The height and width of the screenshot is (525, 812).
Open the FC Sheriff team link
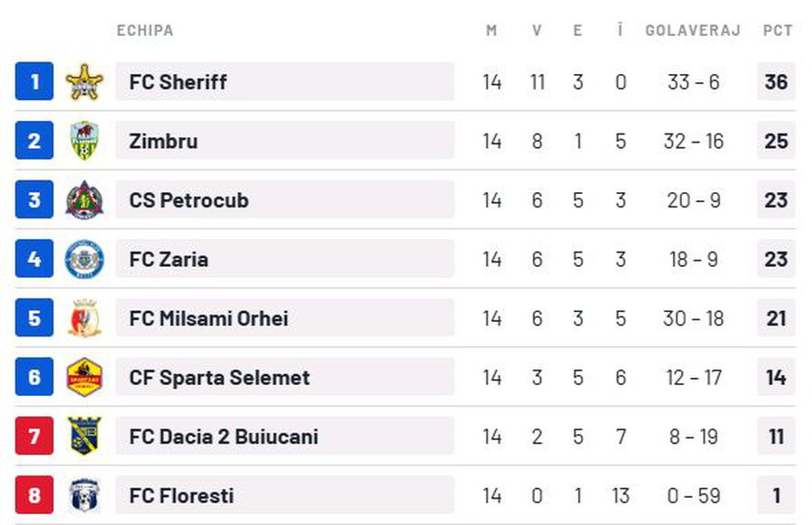coord(178,82)
